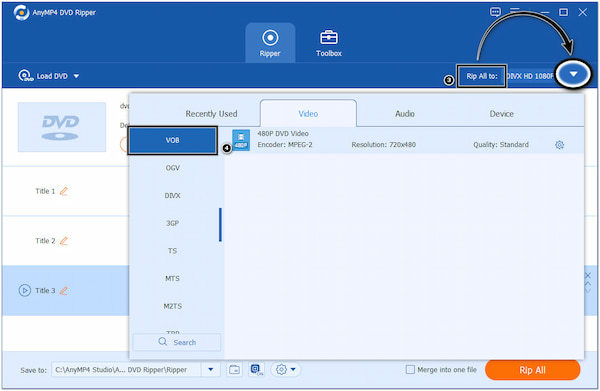This screenshot has height=391, width=600.
Task: Click the feedback chat icon in title bar
Action: (x=495, y=12)
